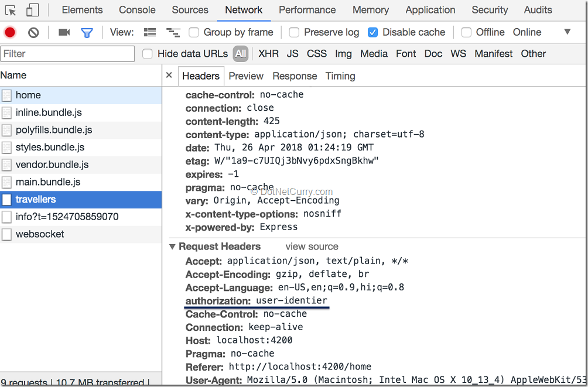
Task: Filter requests by XHR
Action: 268,54
